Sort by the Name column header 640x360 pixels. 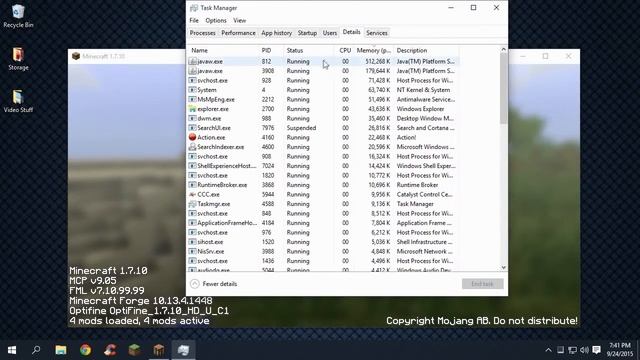point(223,50)
